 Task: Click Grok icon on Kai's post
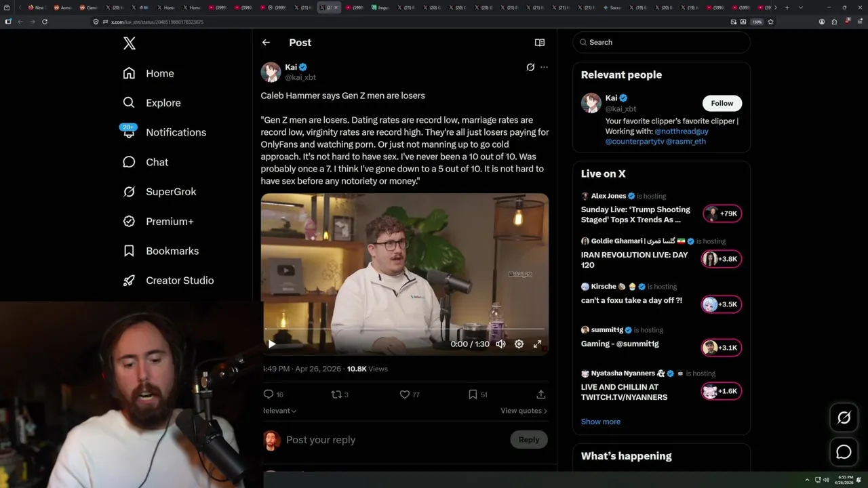(x=530, y=67)
